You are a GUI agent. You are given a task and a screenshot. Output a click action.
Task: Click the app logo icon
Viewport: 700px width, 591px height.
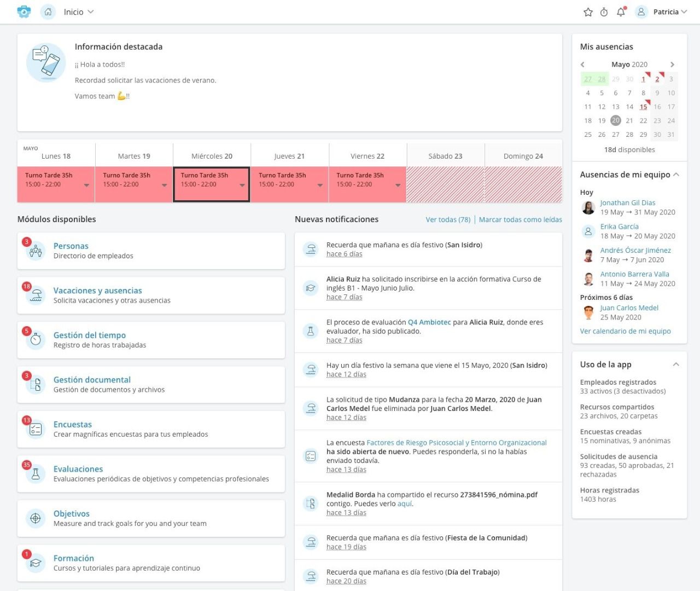pyautogui.click(x=24, y=12)
